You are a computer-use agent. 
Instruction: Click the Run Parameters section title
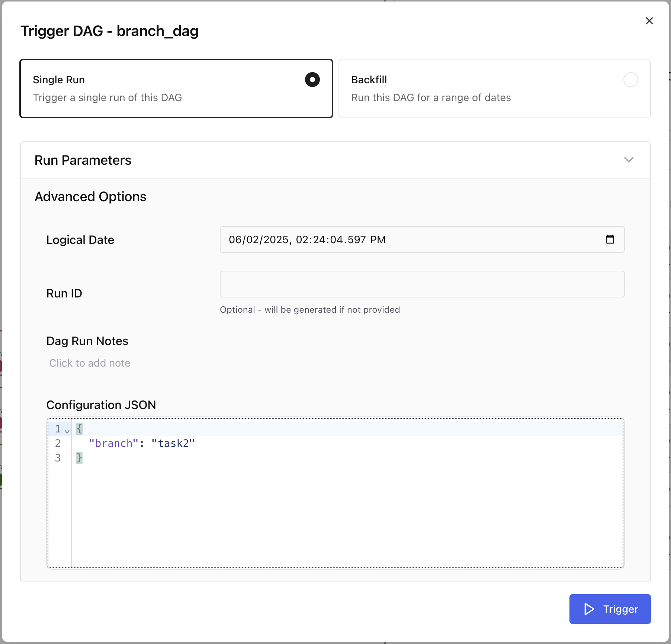83,160
